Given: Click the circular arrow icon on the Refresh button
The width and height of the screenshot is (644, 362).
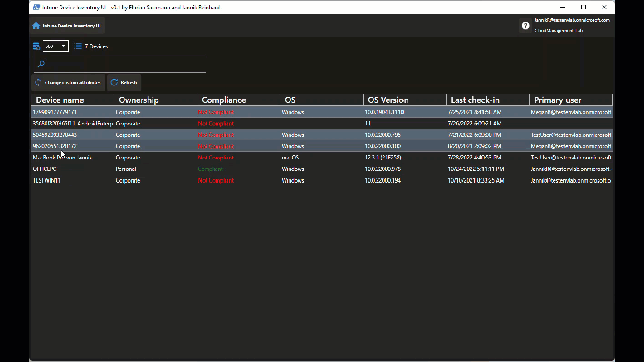Looking at the screenshot, I should (x=114, y=82).
